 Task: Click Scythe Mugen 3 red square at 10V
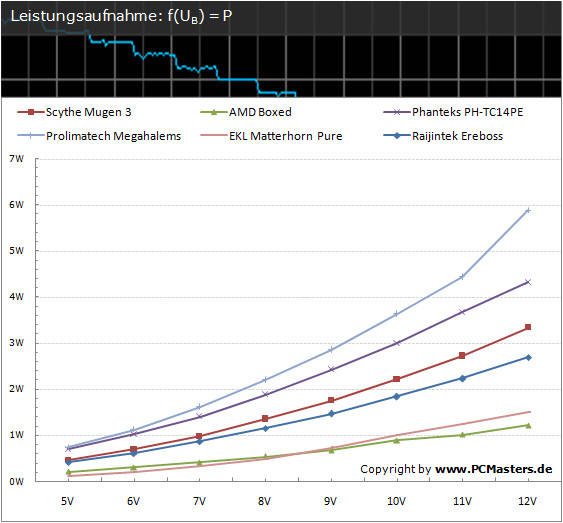[x=396, y=379]
